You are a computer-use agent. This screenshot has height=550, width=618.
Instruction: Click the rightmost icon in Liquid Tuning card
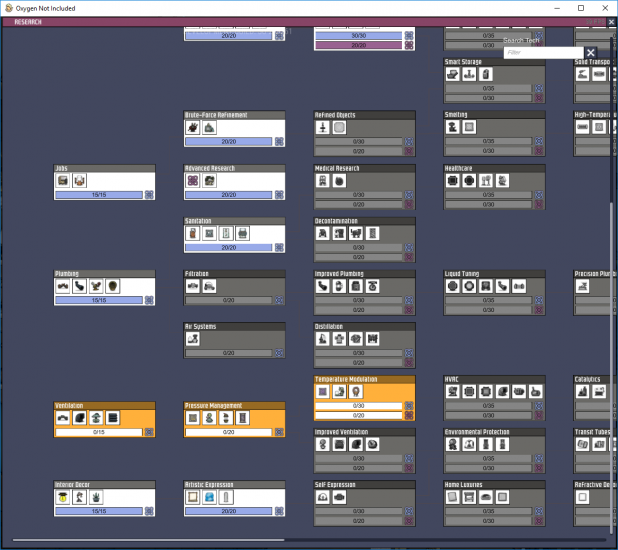(x=519, y=286)
